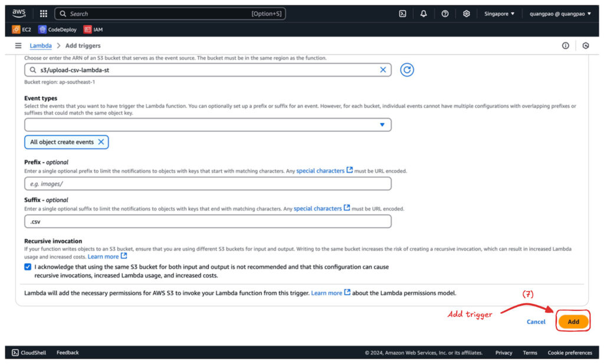Refresh the S3 bucket list
This screenshot has height=364, width=604.
(x=407, y=70)
